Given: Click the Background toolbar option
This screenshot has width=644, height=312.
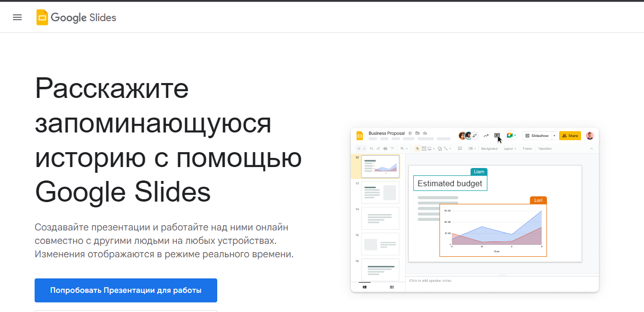Looking at the screenshot, I should click(489, 149).
